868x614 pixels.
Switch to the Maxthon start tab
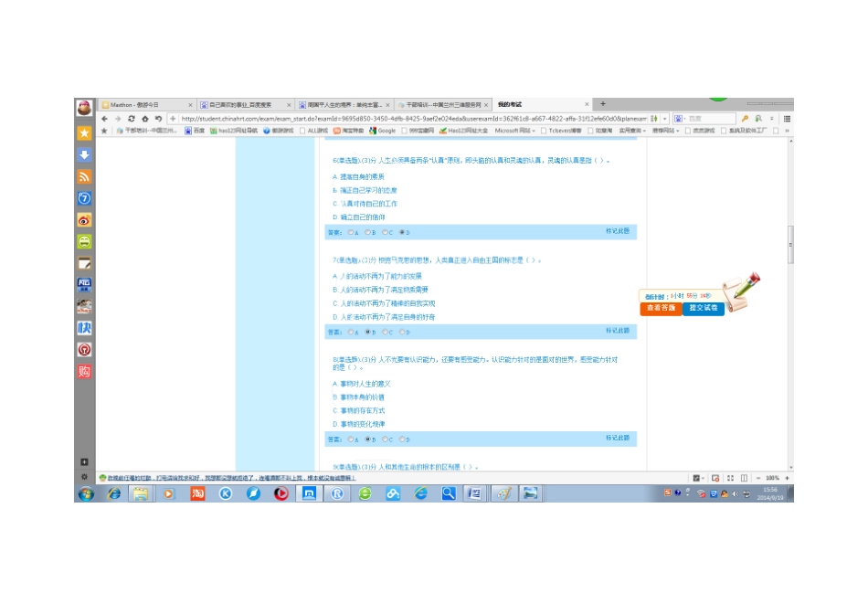pos(147,105)
